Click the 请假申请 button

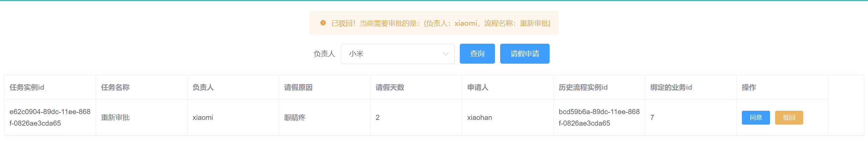tap(525, 54)
